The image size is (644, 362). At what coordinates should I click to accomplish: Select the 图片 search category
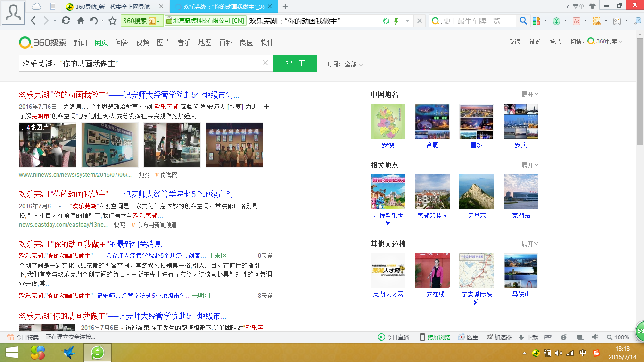(x=163, y=42)
